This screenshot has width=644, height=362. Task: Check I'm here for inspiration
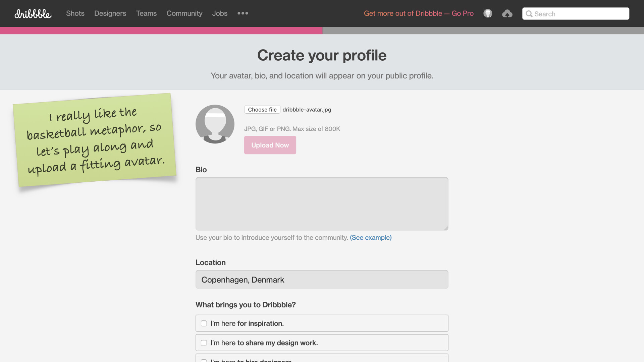[204, 323]
